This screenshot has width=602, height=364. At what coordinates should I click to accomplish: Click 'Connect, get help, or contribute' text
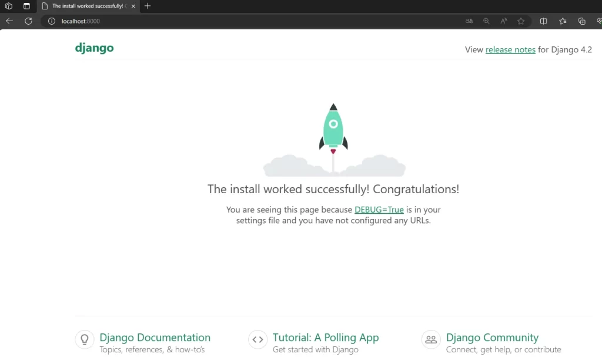click(x=503, y=349)
